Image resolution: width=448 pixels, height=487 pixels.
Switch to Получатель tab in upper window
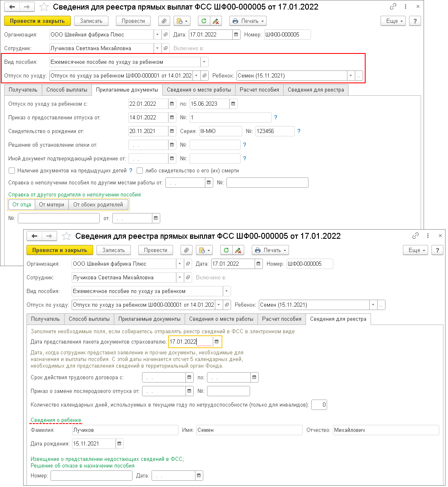tap(23, 90)
